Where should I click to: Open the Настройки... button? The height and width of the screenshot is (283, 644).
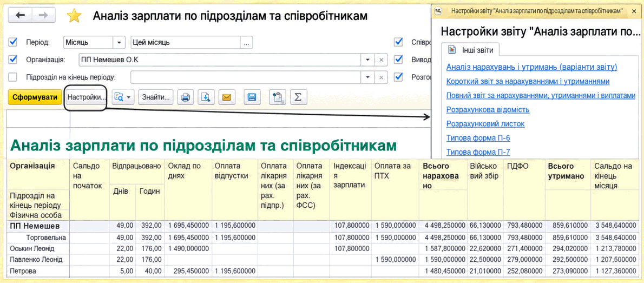pos(86,97)
